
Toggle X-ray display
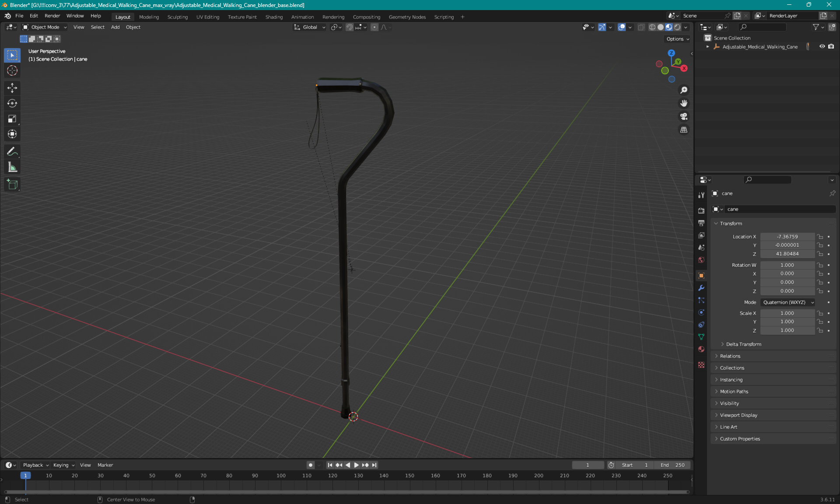[x=641, y=27]
